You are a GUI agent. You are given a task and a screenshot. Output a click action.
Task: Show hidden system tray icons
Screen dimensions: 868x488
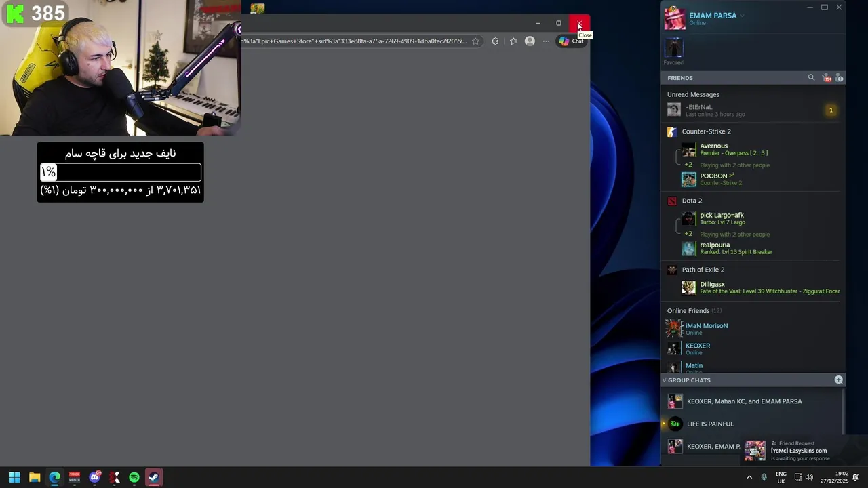click(749, 477)
